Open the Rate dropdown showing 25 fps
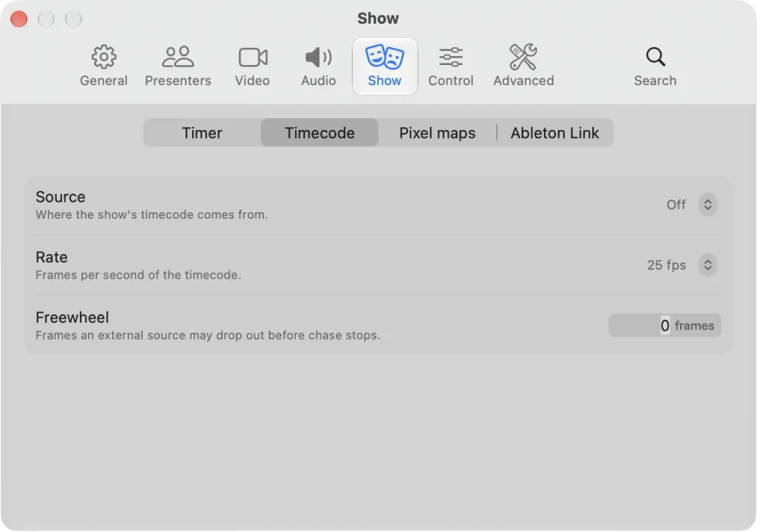This screenshot has height=532, width=757. (x=681, y=265)
